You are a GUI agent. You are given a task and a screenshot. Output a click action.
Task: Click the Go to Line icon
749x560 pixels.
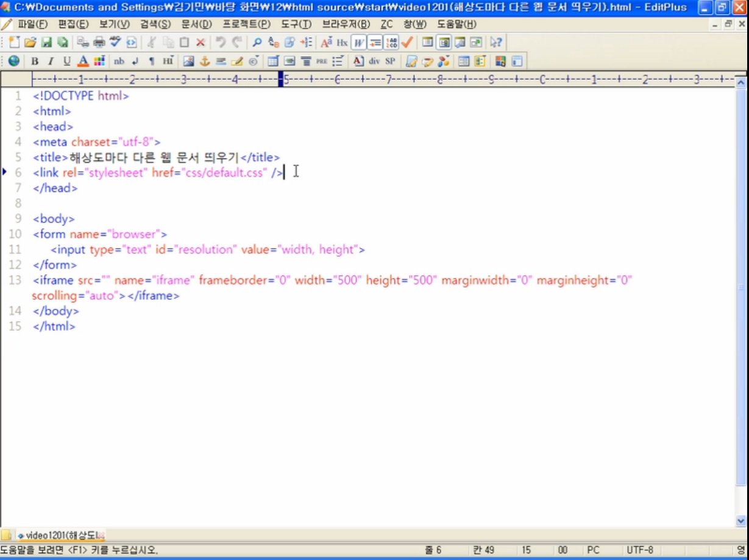tap(306, 42)
